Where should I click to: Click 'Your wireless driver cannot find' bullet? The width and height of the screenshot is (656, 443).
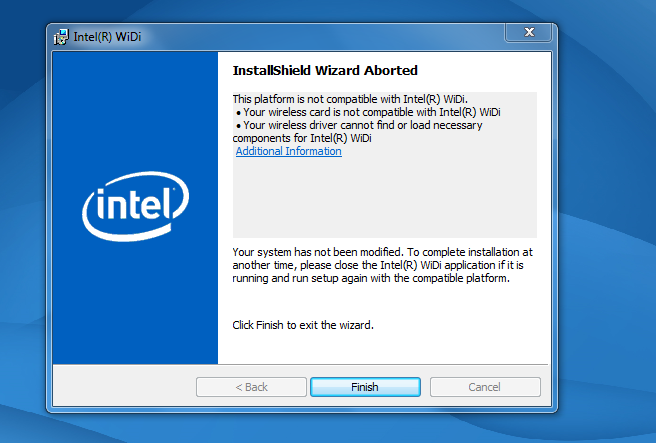click(x=359, y=131)
